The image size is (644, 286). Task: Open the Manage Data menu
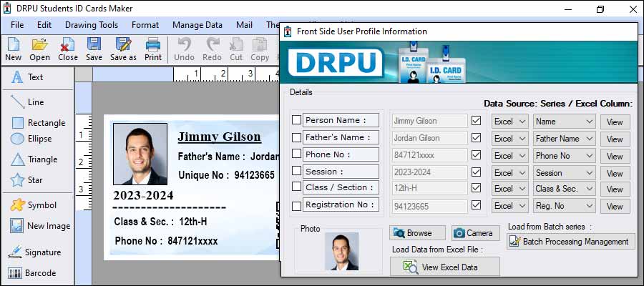pos(197,25)
